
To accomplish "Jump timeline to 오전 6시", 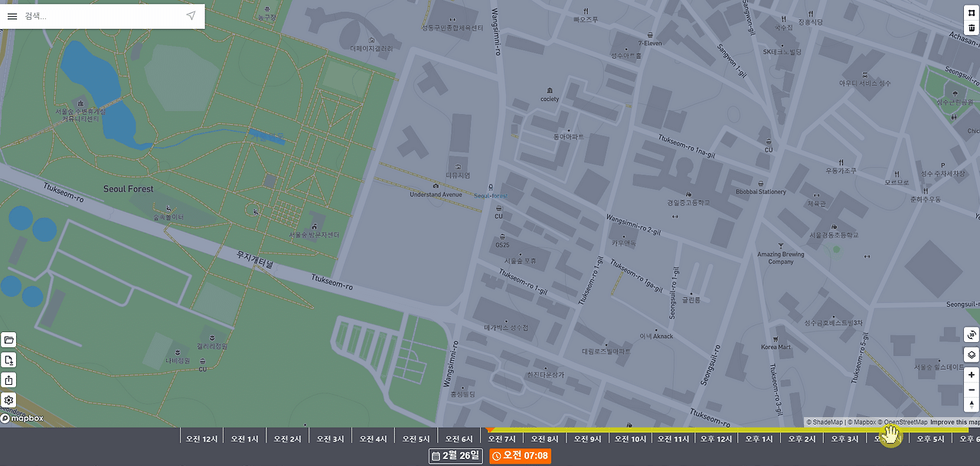I will [460, 439].
